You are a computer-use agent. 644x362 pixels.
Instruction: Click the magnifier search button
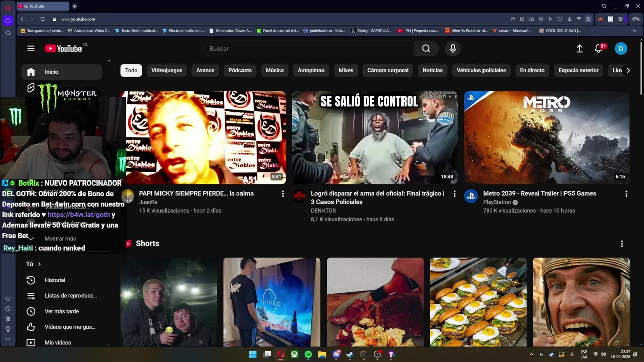point(426,49)
